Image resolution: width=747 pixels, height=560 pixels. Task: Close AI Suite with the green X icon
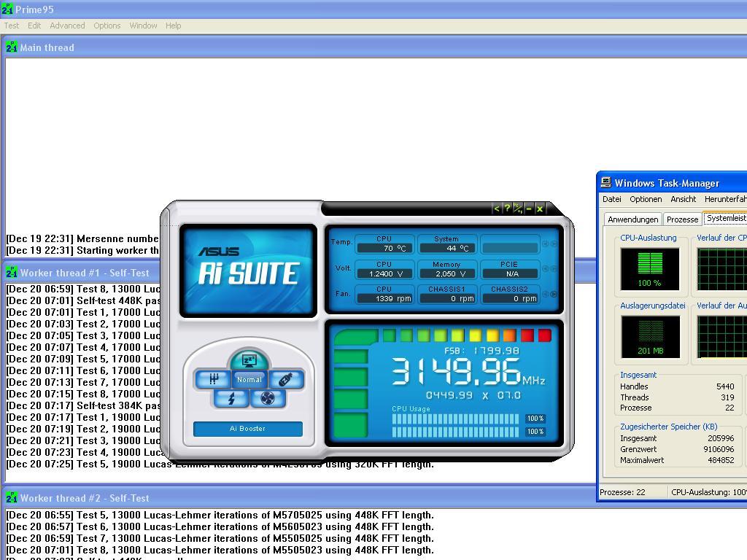click(540, 209)
